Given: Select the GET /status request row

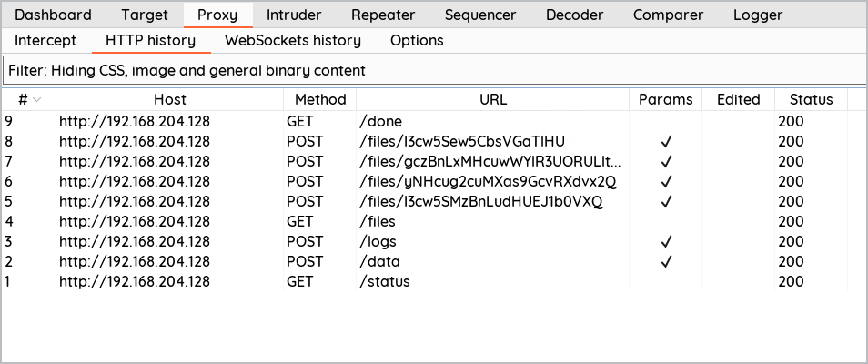Looking at the screenshot, I should tap(434, 281).
